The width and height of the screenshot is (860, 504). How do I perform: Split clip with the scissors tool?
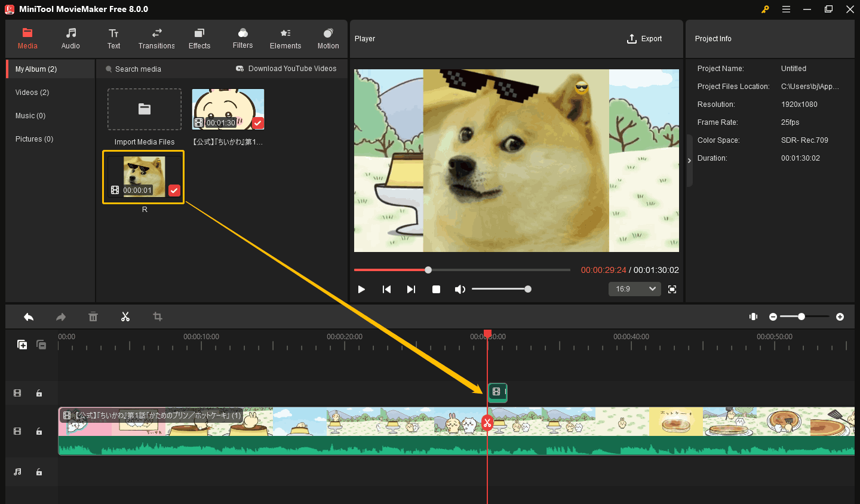[125, 316]
